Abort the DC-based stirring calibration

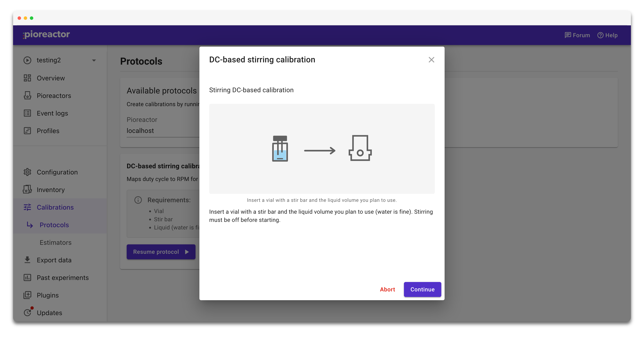(x=387, y=290)
